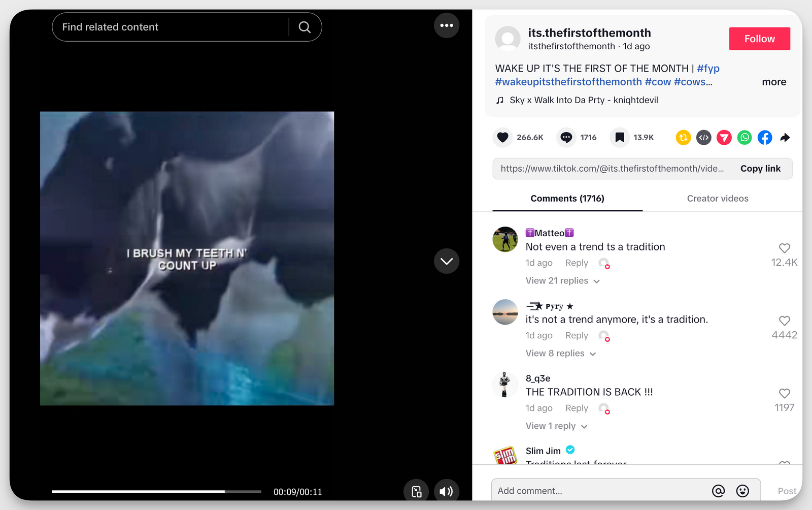
Task: Like Matteo's comment
Action: (x=784, y=248)
